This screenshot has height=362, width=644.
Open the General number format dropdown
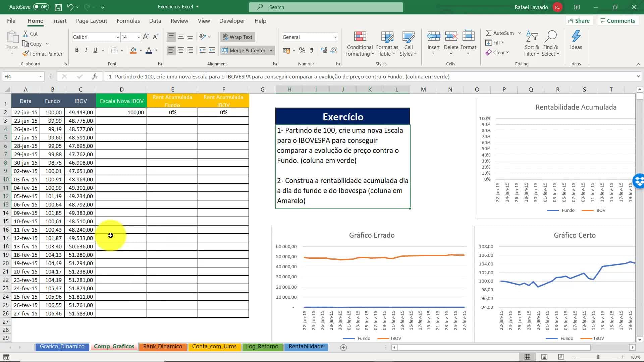coord(335,37)
